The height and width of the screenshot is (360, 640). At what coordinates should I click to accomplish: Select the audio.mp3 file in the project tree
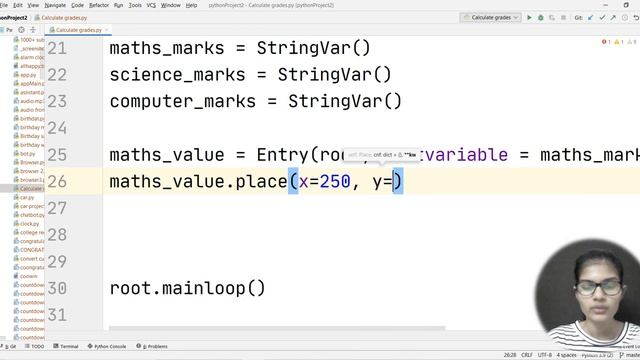[29, 101]
